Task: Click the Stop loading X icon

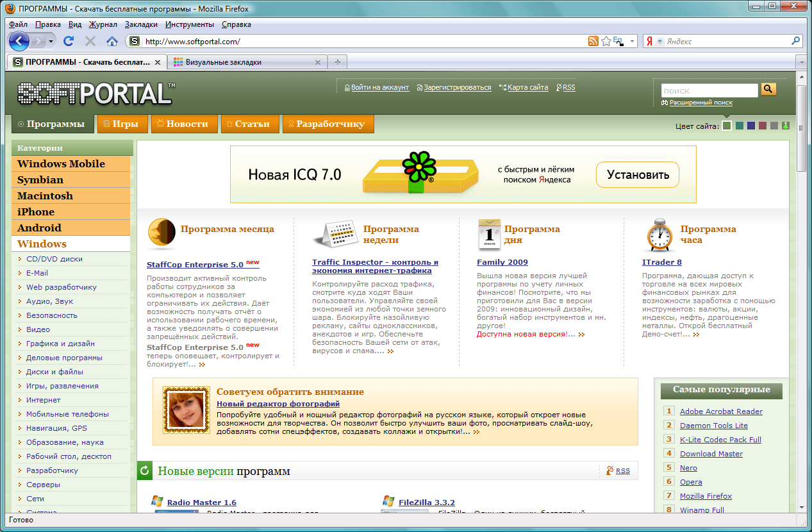Action: 90,41
